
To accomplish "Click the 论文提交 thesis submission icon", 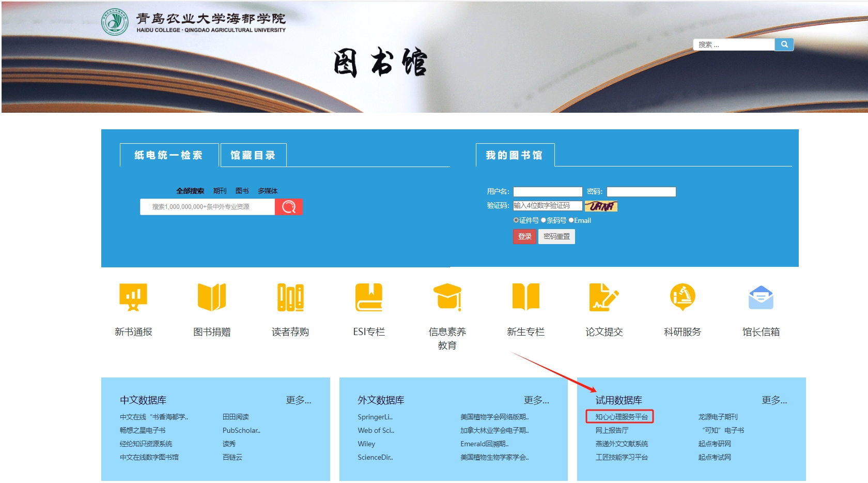I will click(x=604, y=297).
